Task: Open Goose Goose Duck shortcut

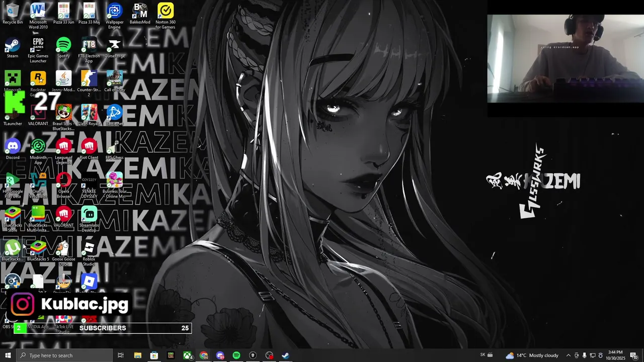Action: click(63, 252)
